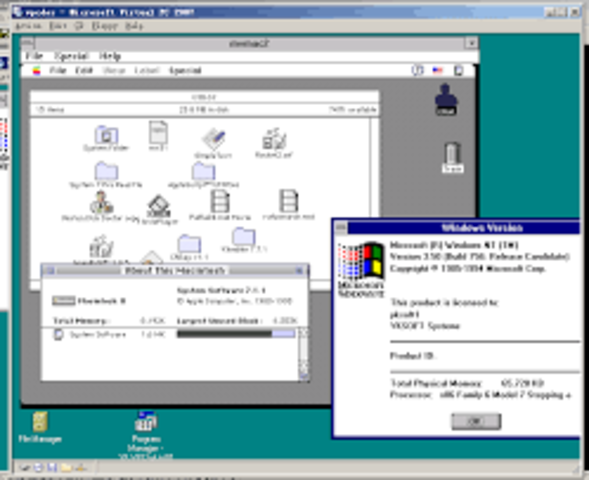Screen dimensions: 589x480
Task: Click the shared folder status bar icon
Action: click(66, 467)
